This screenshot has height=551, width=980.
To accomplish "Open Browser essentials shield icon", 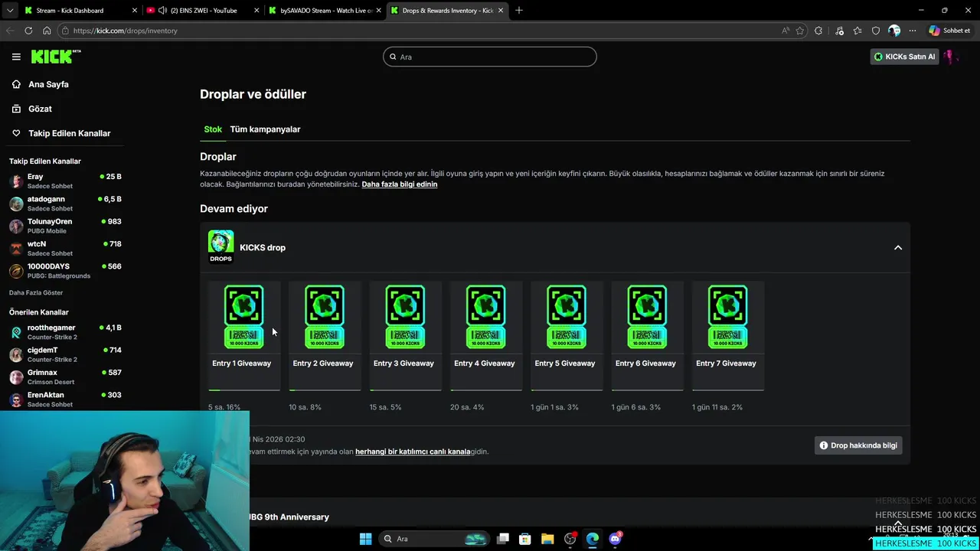I will [876, 31].
